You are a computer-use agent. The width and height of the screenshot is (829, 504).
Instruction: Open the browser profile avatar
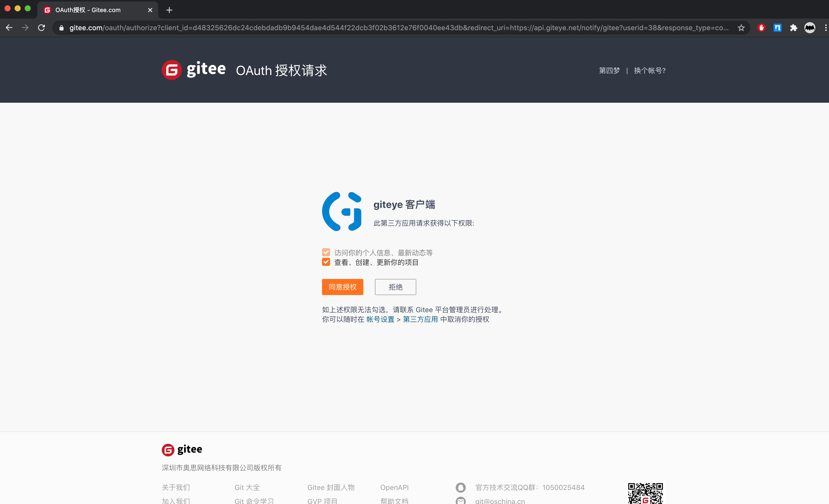[x=810, y=28]
